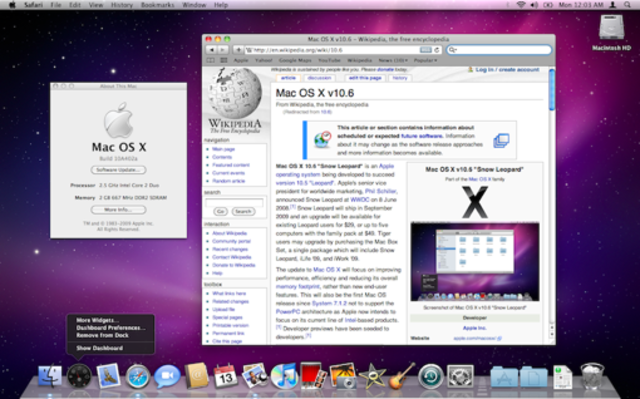Open Top Sites grid icon in bookmarks bar
Image resolution: width=640 pixels, height=399 pixels.
224,60
